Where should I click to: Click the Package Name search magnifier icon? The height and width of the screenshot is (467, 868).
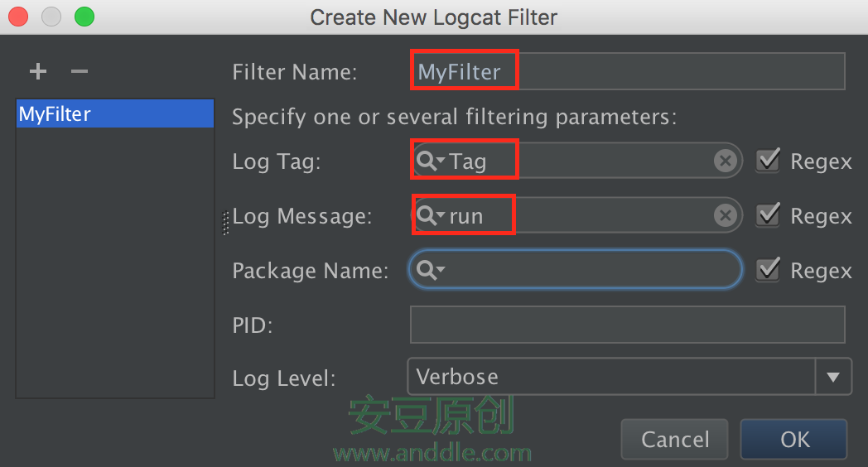click(x=428, y=270)
